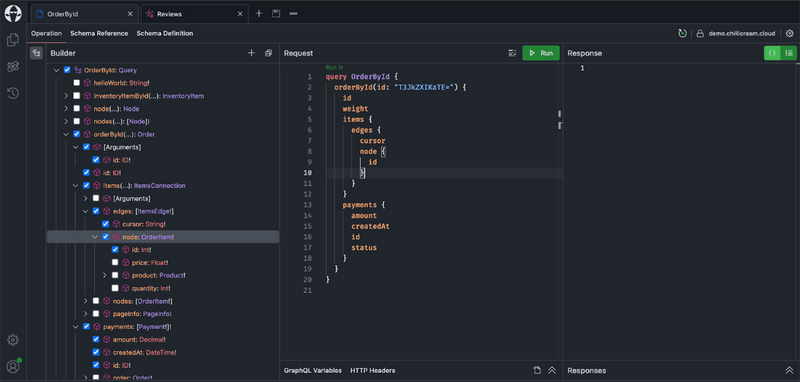Switch to the Schema Reference tab
The image size is (800, 382).
coord(99,34)
